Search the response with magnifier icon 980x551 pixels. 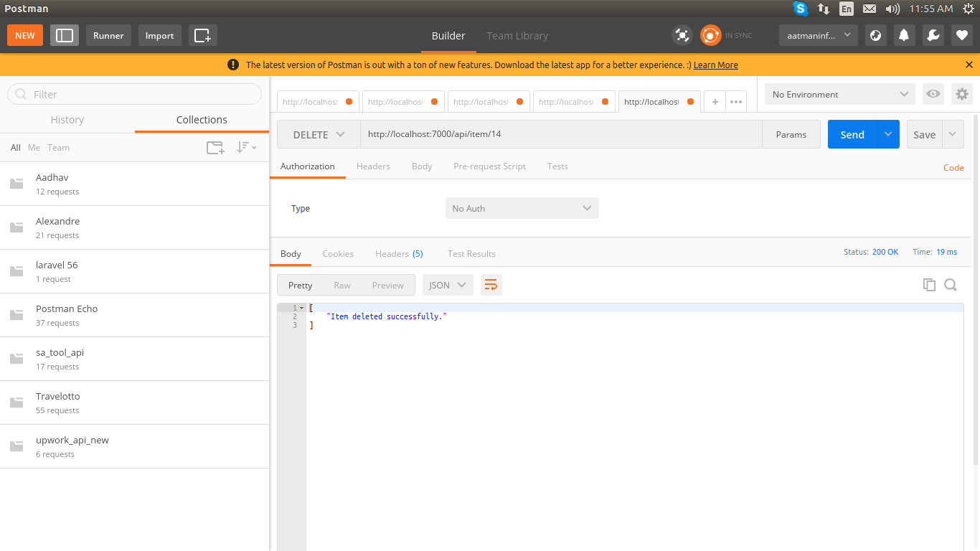coord(951,285)
